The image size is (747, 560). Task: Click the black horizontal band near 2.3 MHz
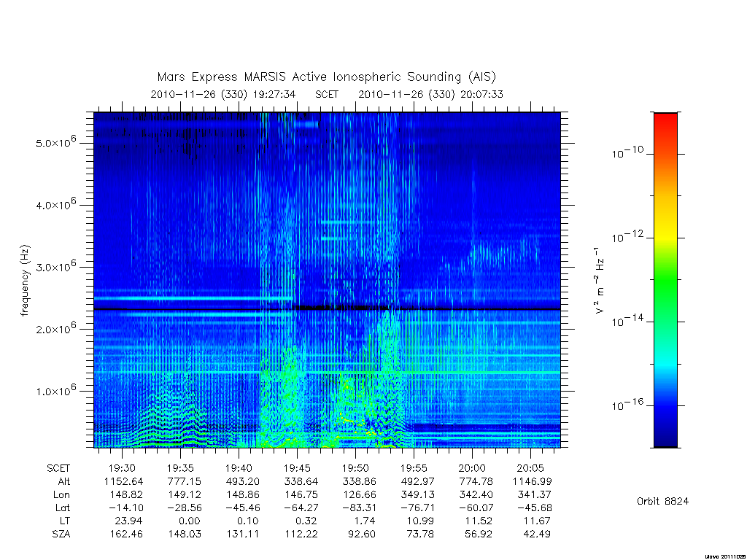[327, 309]
